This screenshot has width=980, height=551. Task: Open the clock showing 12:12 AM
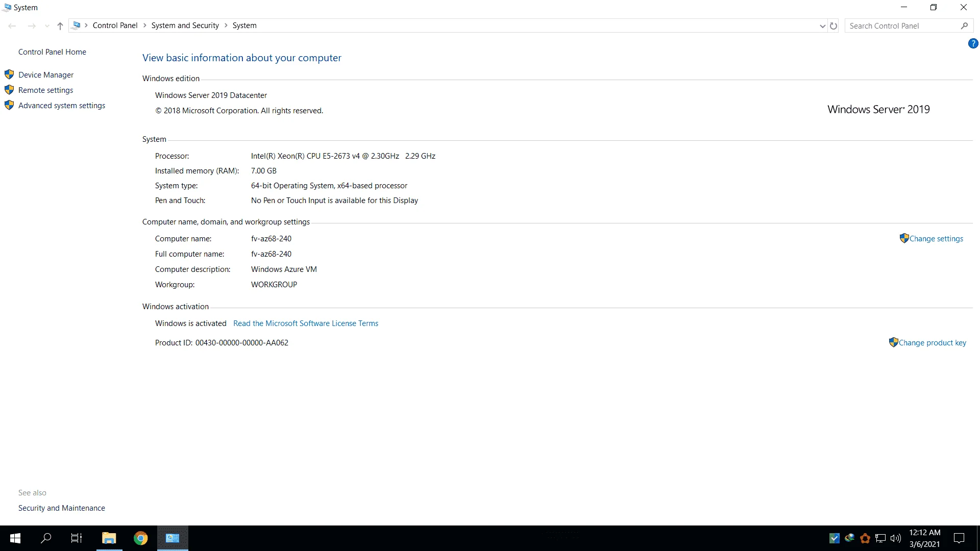point(924,538)
